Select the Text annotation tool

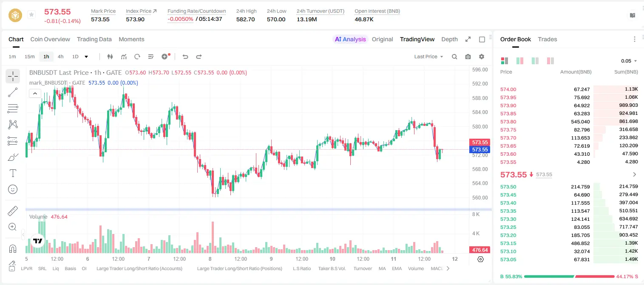pyautogui.click(x=13, y=173)
